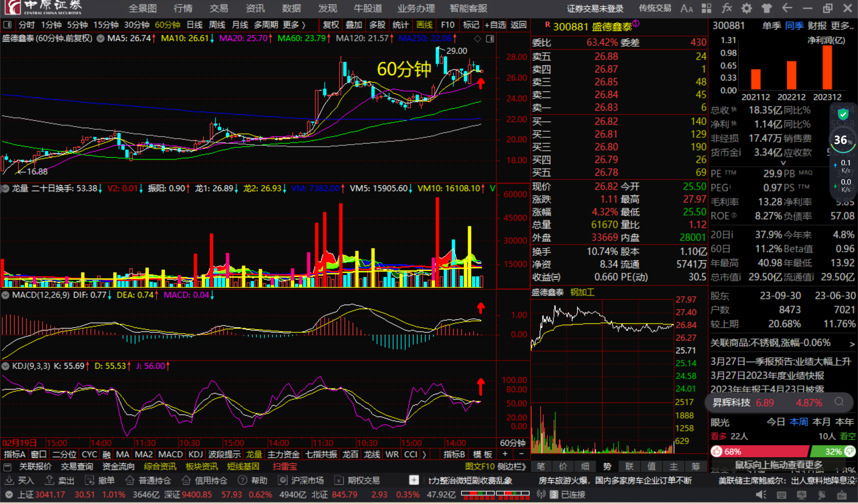Open the skin theme shirt icon
This screenshot has width=858, height=504.
pos(766,8)
